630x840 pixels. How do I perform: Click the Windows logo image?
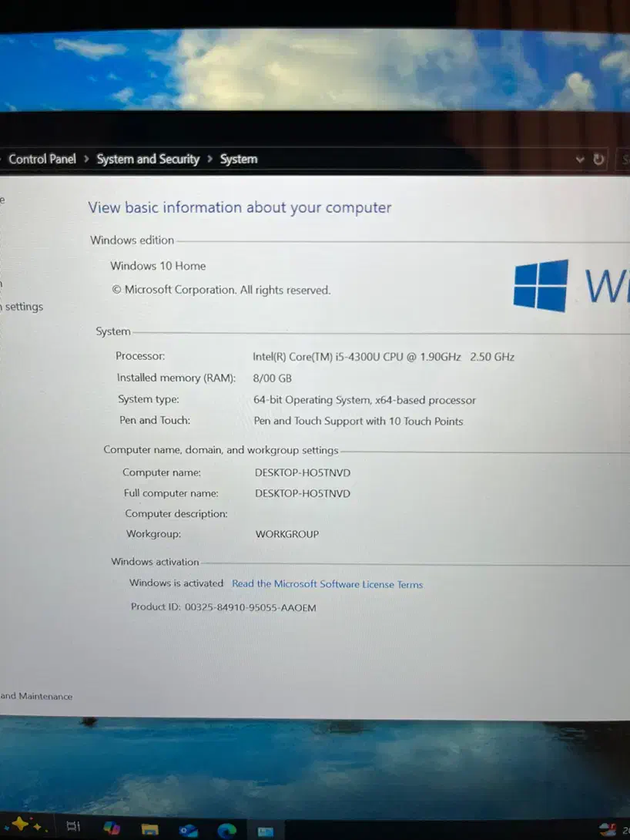[541, 286]
